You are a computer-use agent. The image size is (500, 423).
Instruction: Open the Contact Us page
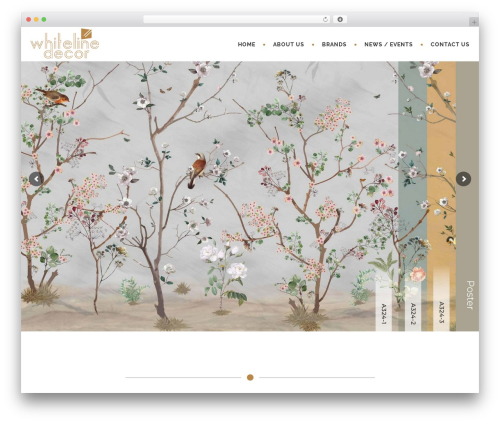point(450,44)
